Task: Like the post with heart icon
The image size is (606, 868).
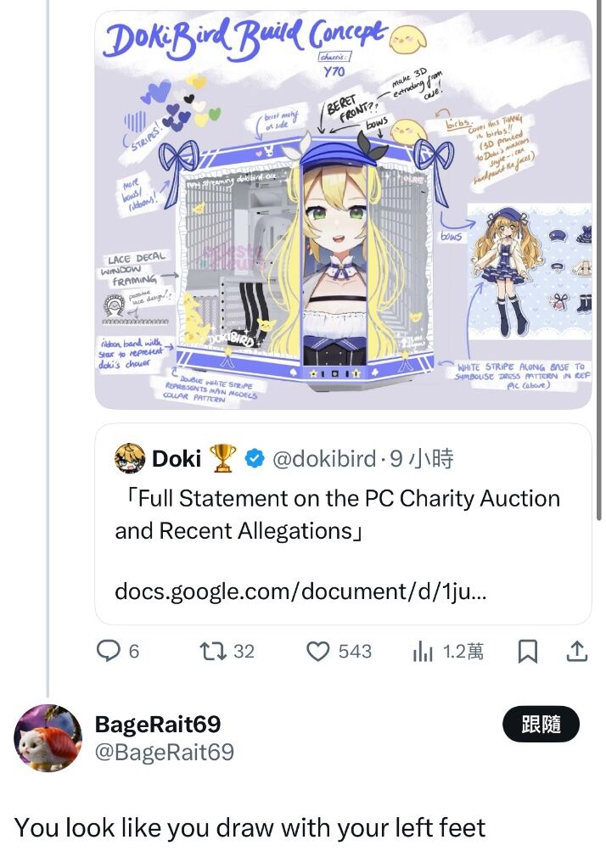Action: click(x=318, y=652)
